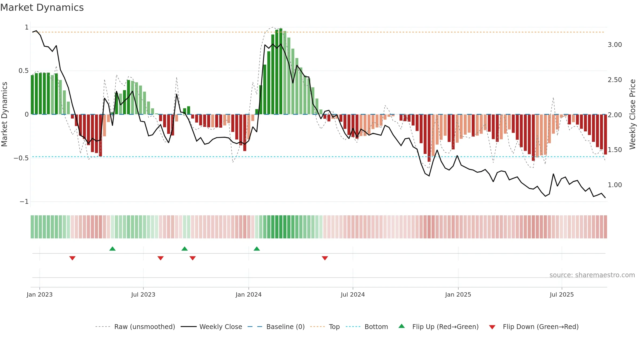Click the 1.50 price axis tick label
Viewport: 644px width, 362px height.
pyautogui.click(x=615, y=150)
